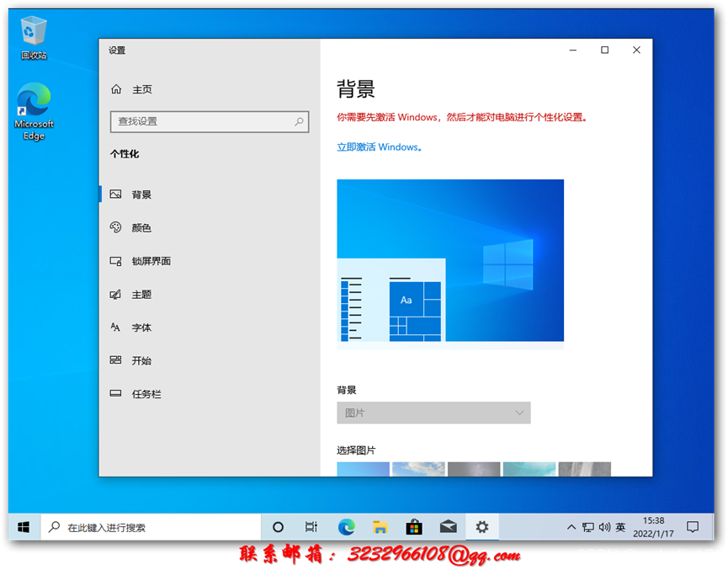
Task: Maximize the 设置 window
Action: pos(604,50)
